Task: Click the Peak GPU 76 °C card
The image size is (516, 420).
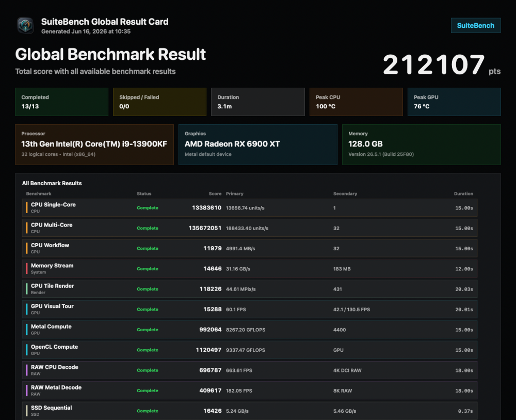Action: pyautogui.click(x=454, y=102)
